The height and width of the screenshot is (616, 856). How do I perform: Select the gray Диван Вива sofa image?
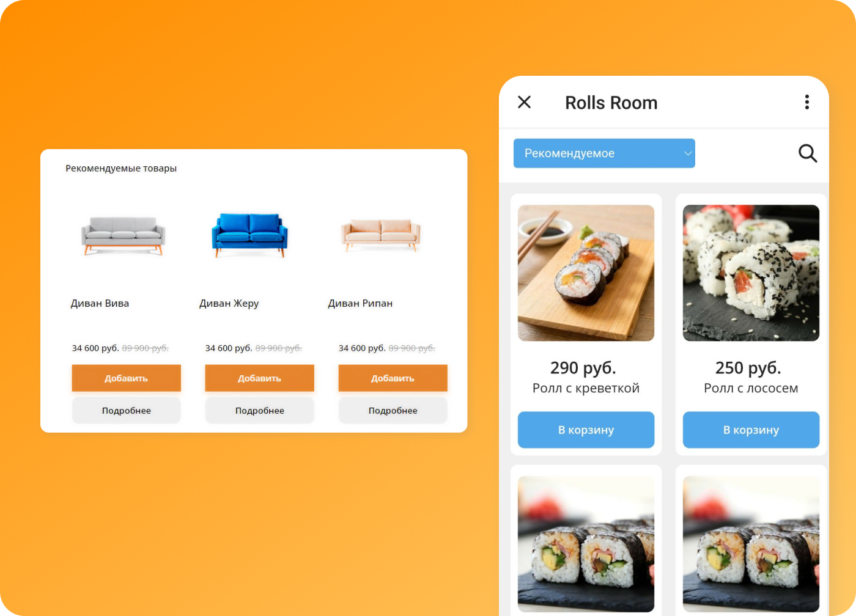tap(124, 236)
